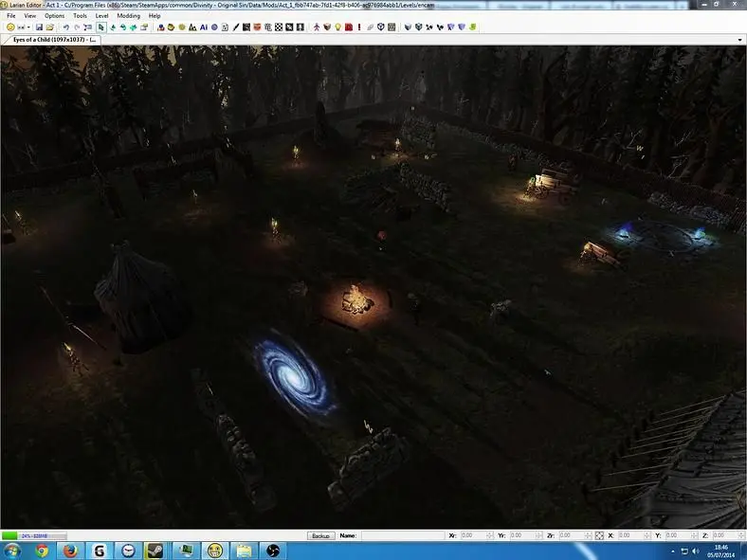This screenshot has height=560, width=747.
Task: Select the black brush stroke tool
Action: [236, 27]
